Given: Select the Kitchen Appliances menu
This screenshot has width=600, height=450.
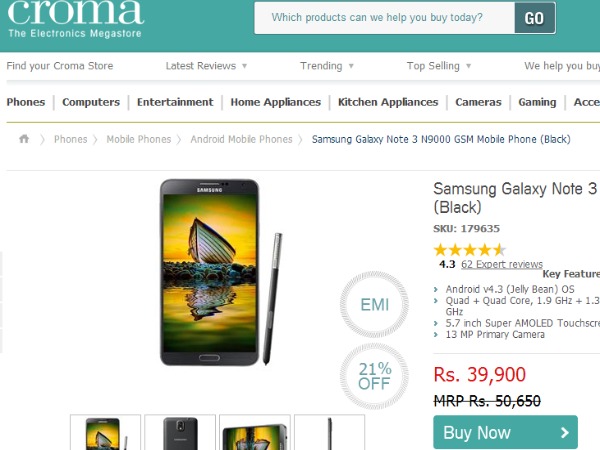Looking at the screenshot, I should point(388,102).
